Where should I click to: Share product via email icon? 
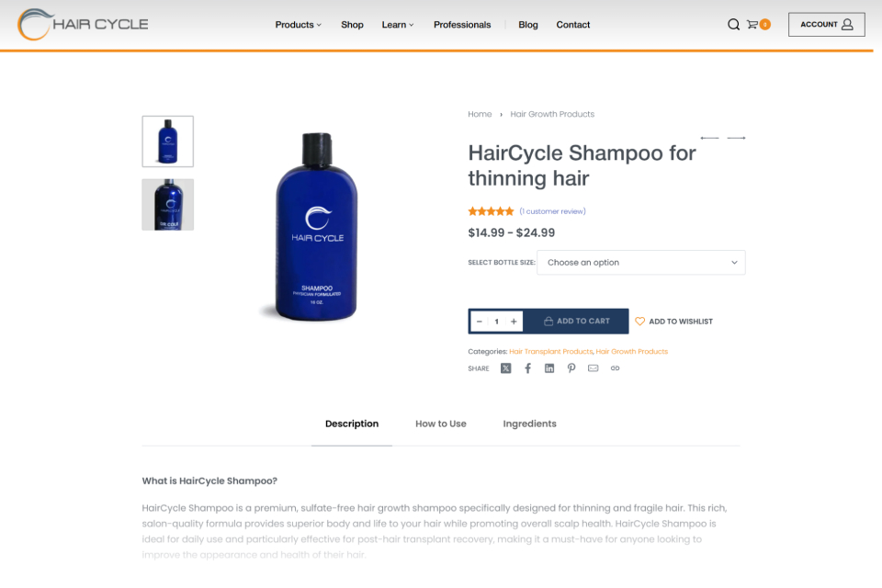tap(593, 368)
